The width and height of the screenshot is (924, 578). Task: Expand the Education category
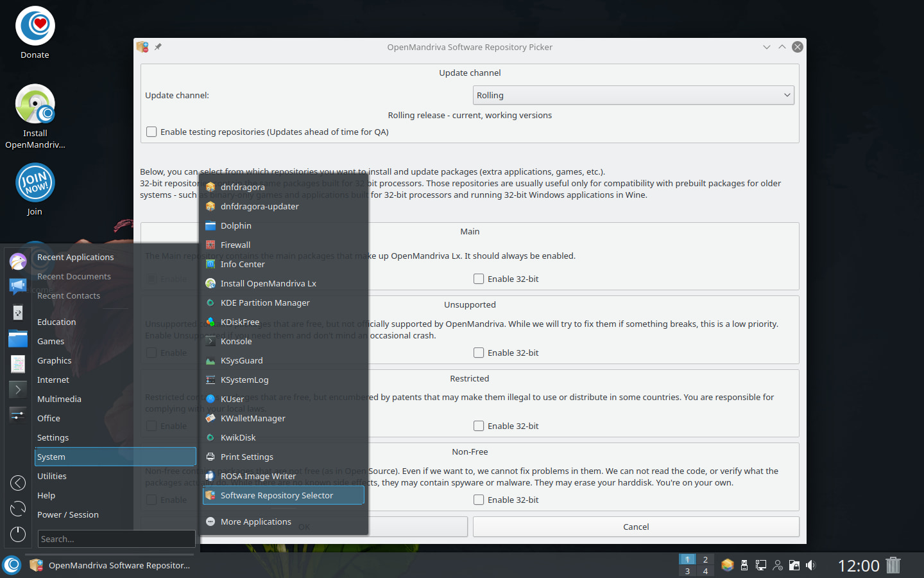coord(116,322)
